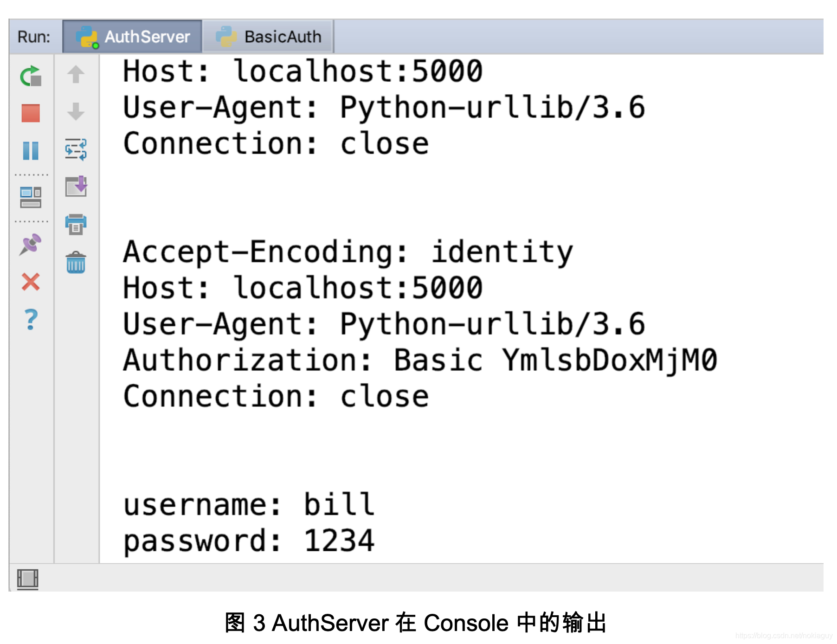Switch to the BasicAuth run tab
Screen dimensions: 837x644
pos(282,36)
